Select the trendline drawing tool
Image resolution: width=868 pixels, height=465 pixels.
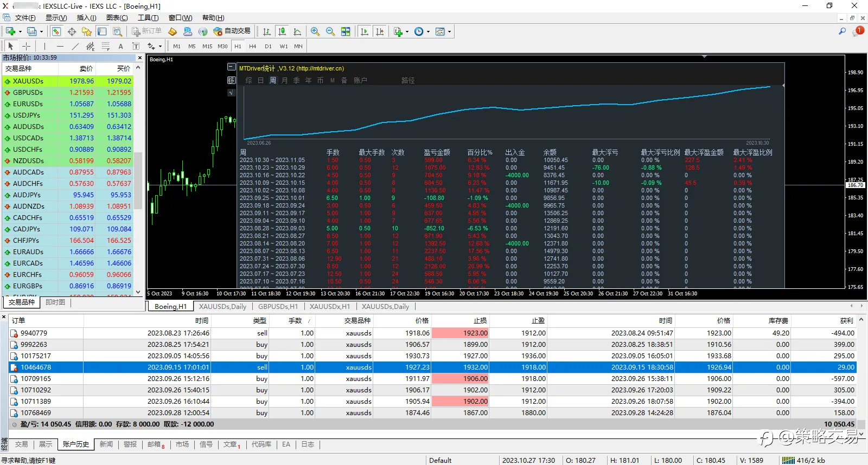click(75, 46)
